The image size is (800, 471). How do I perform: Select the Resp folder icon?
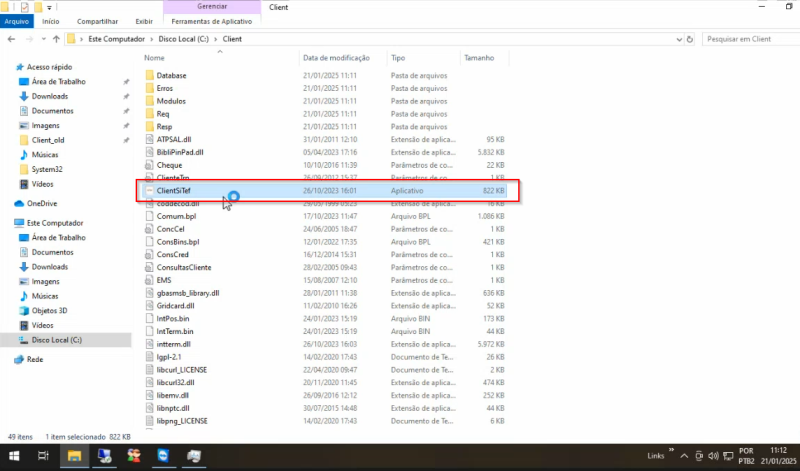click(x=149, y=126)
